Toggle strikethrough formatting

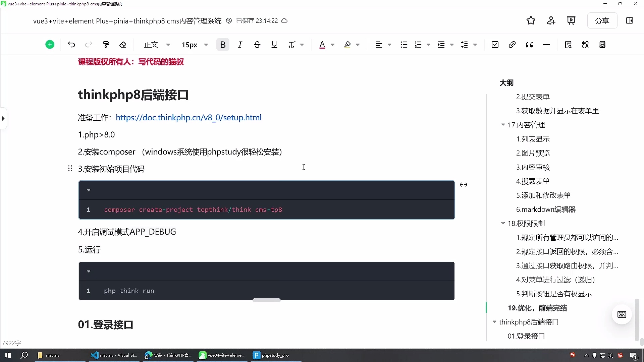(x=257, y=44)
